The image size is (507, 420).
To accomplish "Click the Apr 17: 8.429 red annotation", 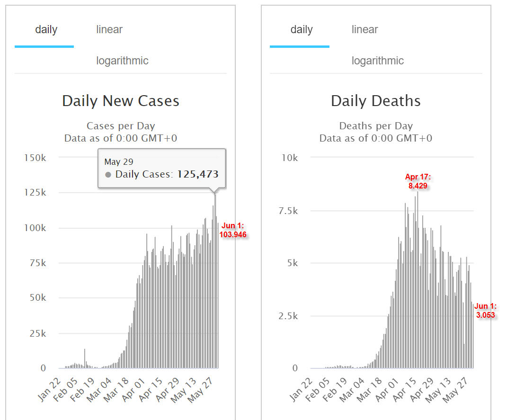I will 418,181.
